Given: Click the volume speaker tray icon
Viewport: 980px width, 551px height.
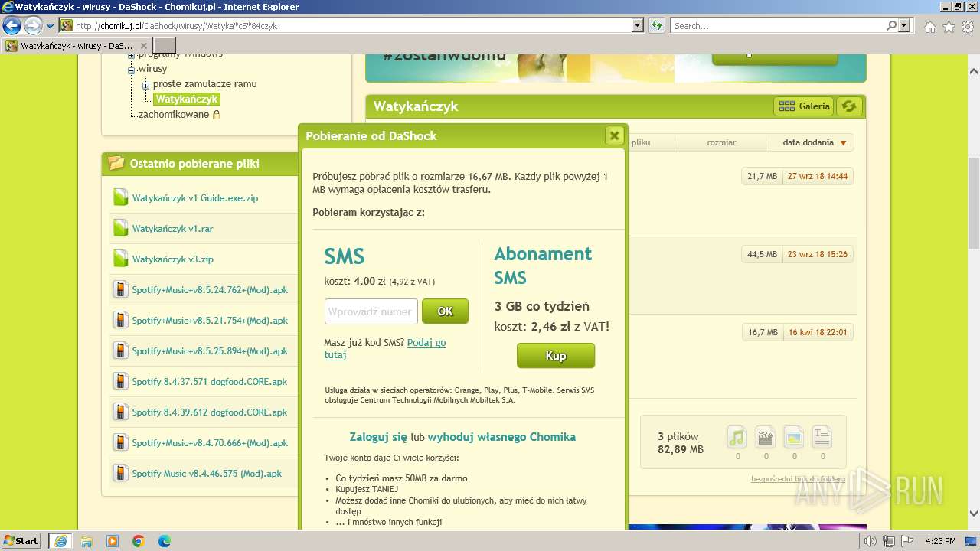Looking at the screenshot, I should [871, 541].
